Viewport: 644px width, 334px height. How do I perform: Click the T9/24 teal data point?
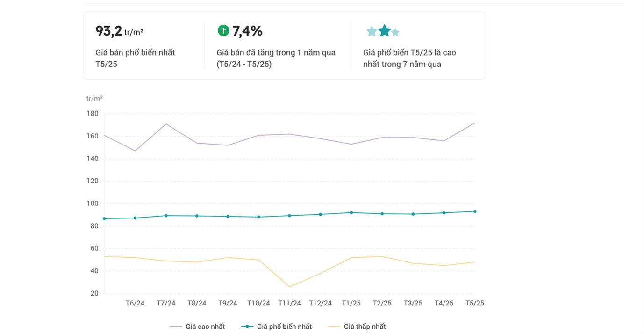click(x=228, y=217)
